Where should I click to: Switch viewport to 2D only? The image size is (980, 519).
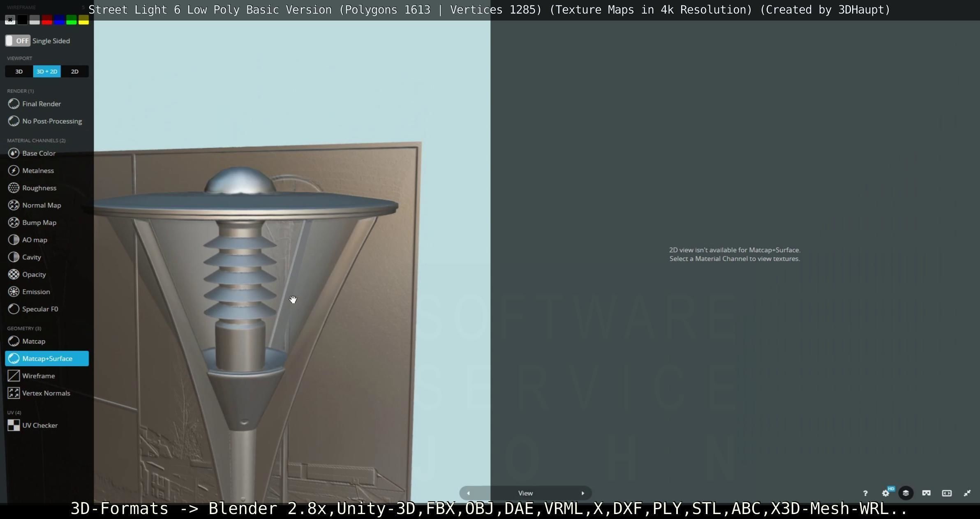75,72
